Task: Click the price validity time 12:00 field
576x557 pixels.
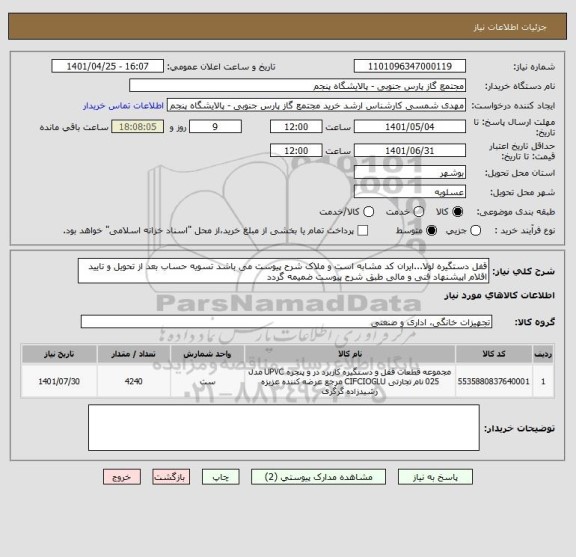Action: click(296, 151)
